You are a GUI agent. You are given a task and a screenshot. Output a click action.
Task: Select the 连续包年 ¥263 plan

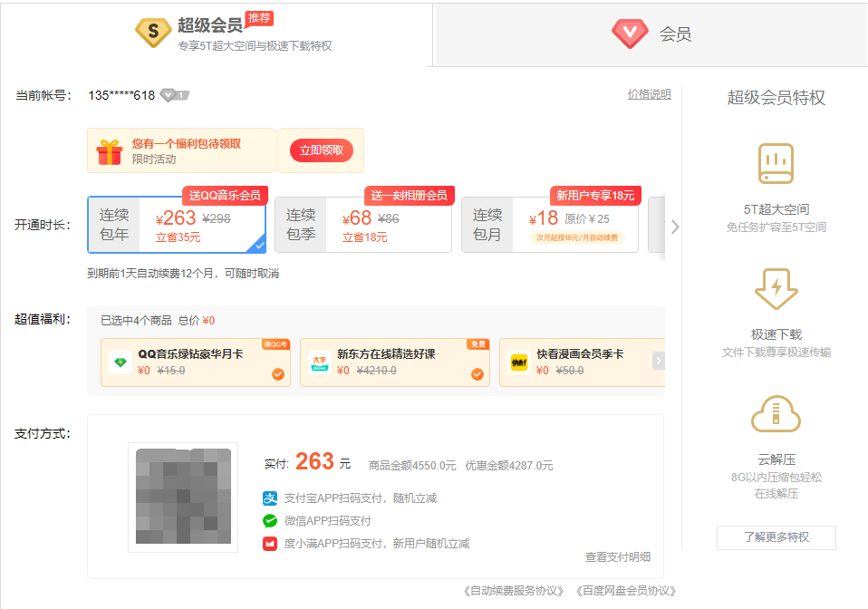pos(177,225)
